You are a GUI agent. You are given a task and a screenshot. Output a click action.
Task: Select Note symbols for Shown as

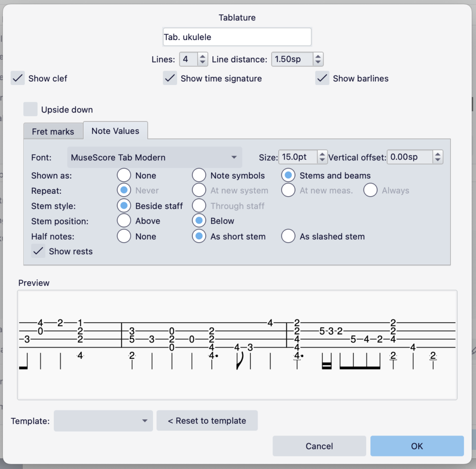coord(199,175)
